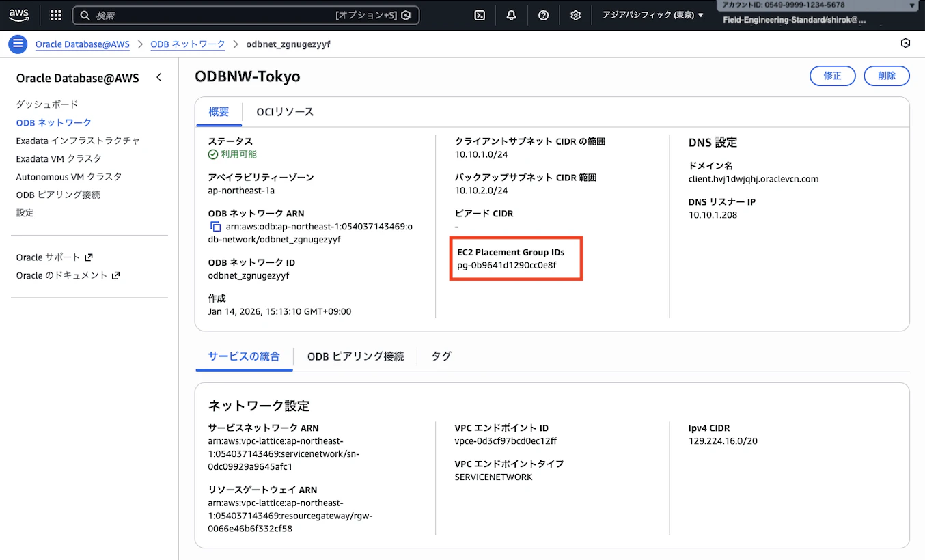Open 設定 in the sidebar
The height and width of the screenshot is (560, 925).
(25, 212)
